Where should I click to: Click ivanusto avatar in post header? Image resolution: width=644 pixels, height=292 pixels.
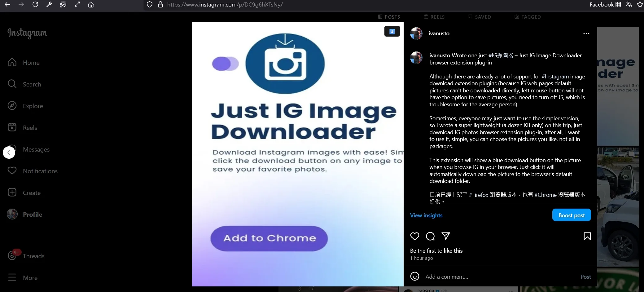tap(416, 33)
